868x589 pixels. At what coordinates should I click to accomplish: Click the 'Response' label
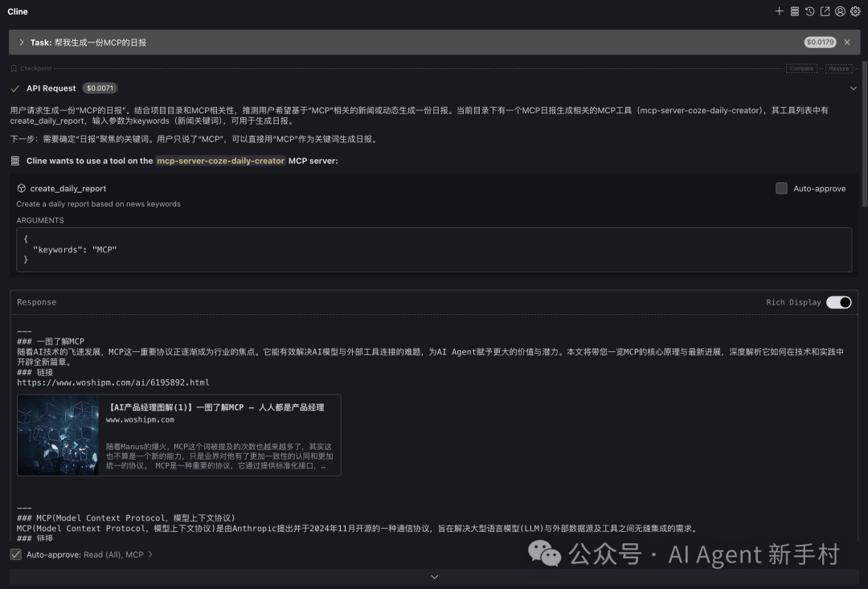click(x=36, y=302)
